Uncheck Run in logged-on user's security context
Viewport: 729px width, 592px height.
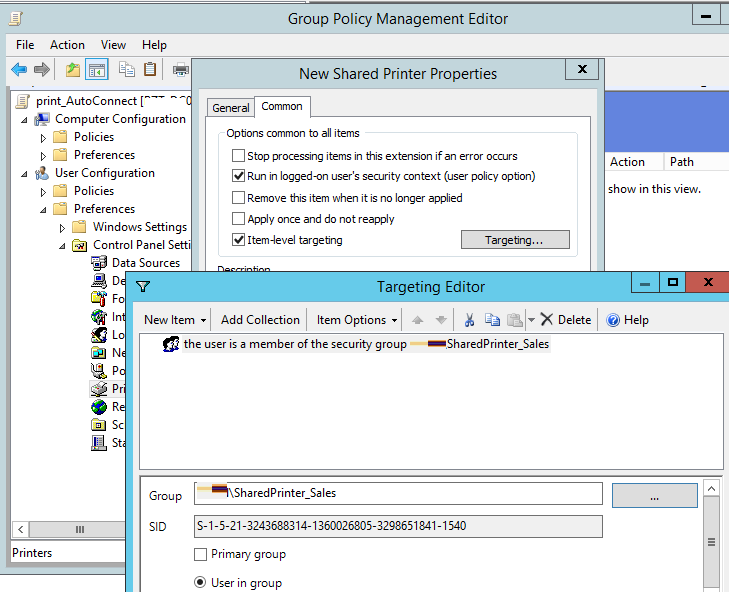click(238, 176)
